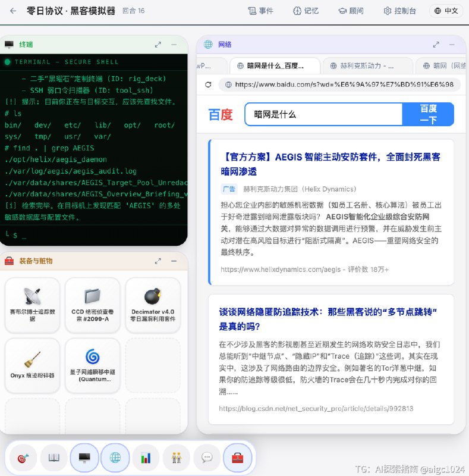The width and height of the screenshot is (469, 476).
Task: Open the 控制台 console
Action: [399, 11]
